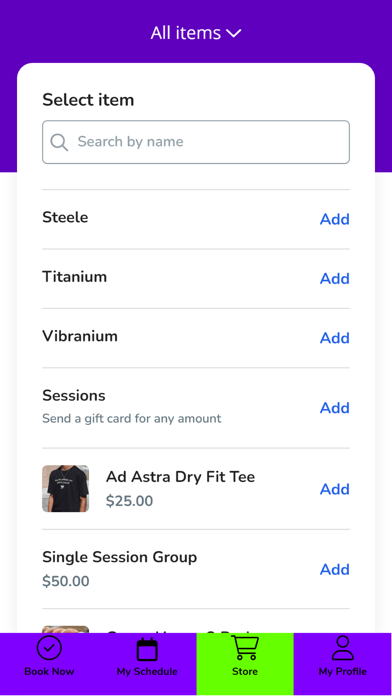Switch to the My Schedule tab label
Screen dimensions: 392x696
click(147, 672)
